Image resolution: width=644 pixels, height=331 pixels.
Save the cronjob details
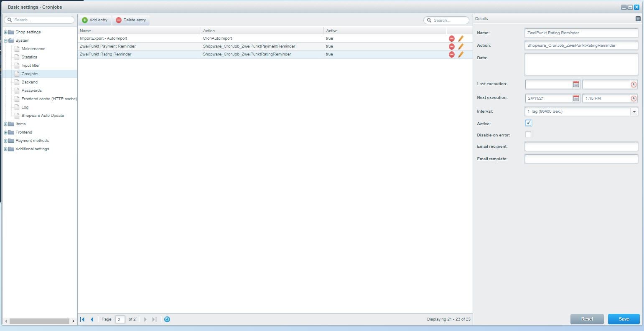624,319
